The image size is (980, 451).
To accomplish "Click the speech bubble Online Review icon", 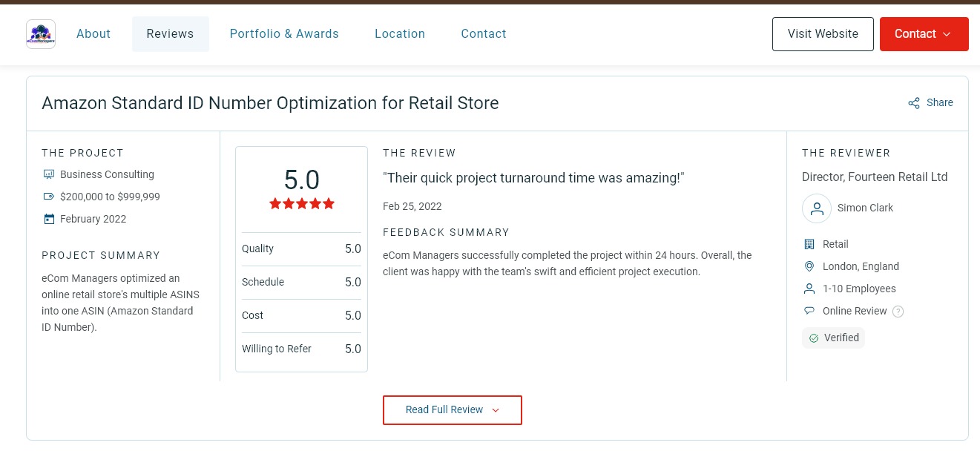I will point(809,311).
